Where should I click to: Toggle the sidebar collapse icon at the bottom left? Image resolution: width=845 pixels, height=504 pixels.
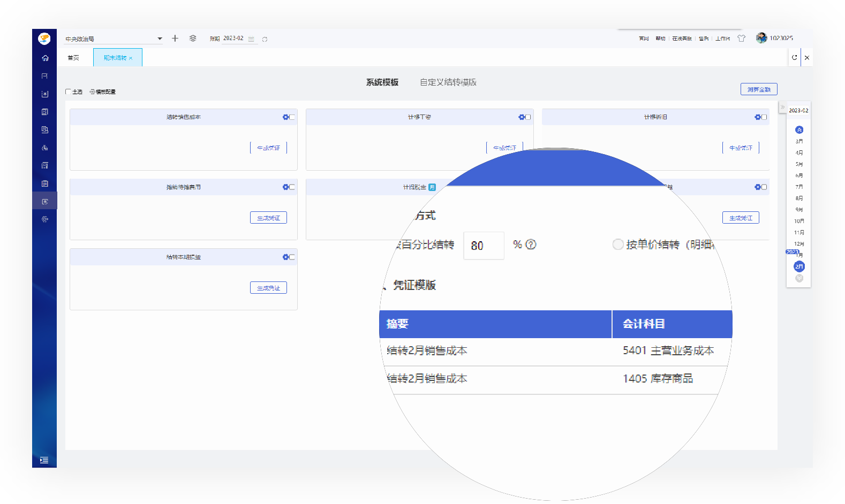click(44, 460)
